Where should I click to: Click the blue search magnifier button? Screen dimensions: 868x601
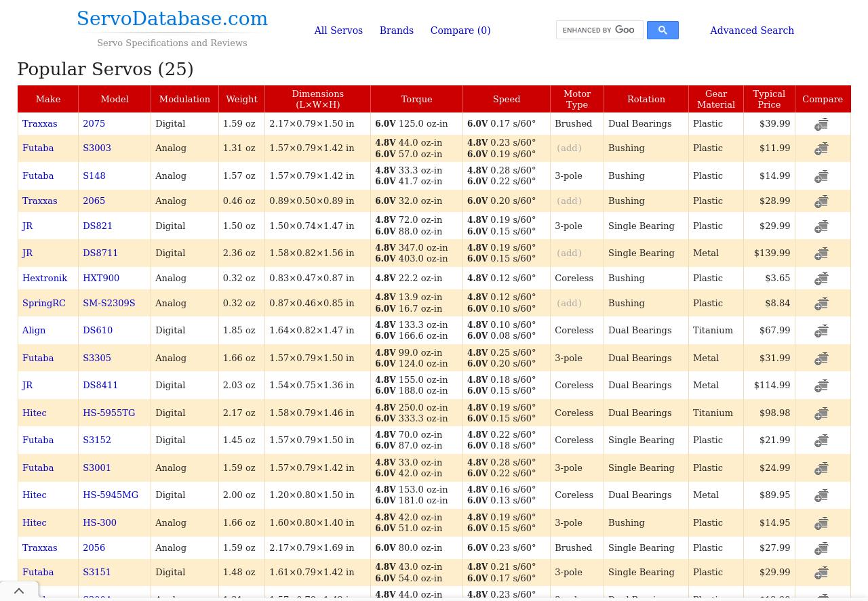pos(662,30)
